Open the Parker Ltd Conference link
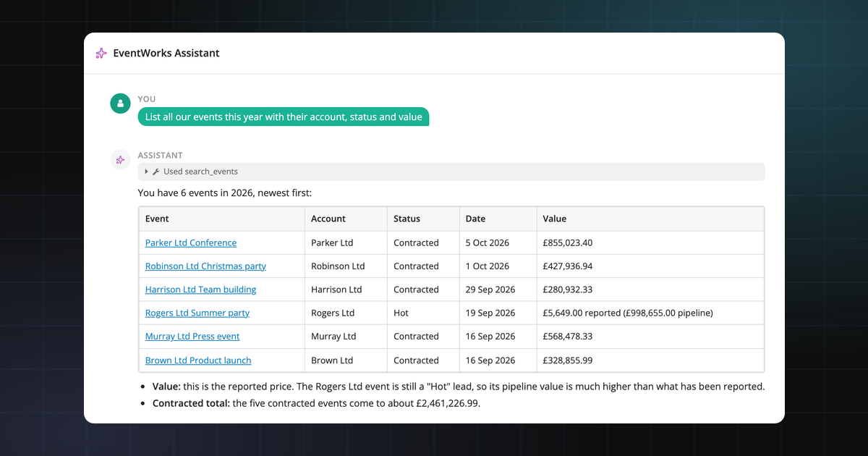 pos(191,242)
